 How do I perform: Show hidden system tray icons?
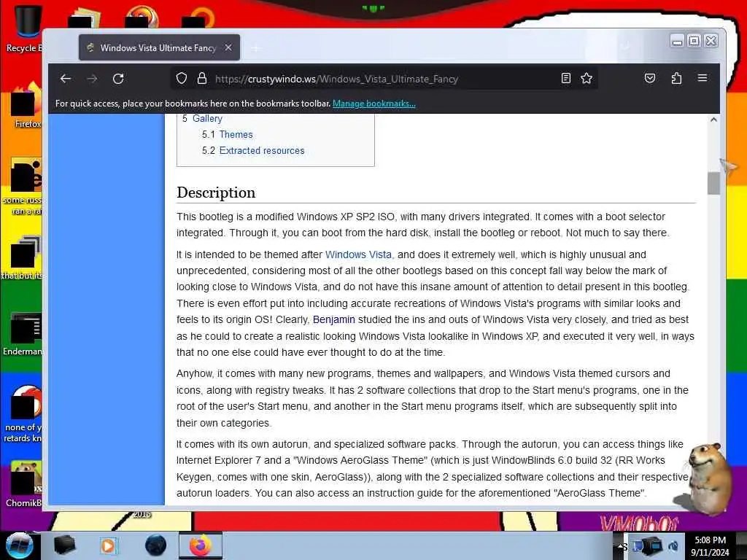pos(622,546)
